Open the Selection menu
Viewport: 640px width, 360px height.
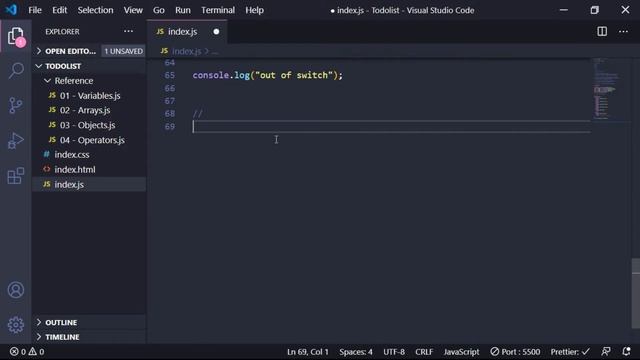95,10
